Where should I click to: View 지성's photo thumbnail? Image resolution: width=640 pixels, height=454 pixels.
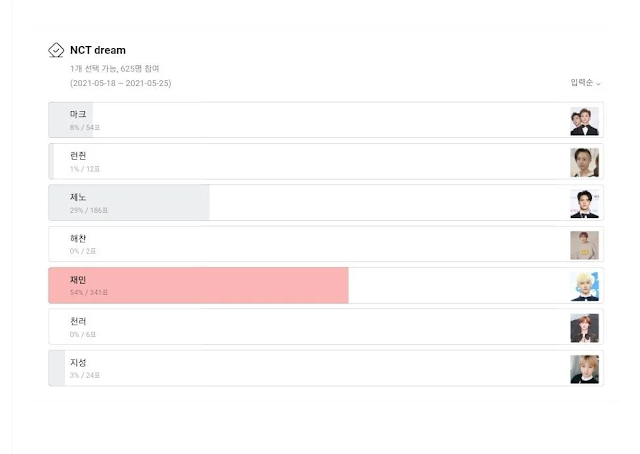584,368
